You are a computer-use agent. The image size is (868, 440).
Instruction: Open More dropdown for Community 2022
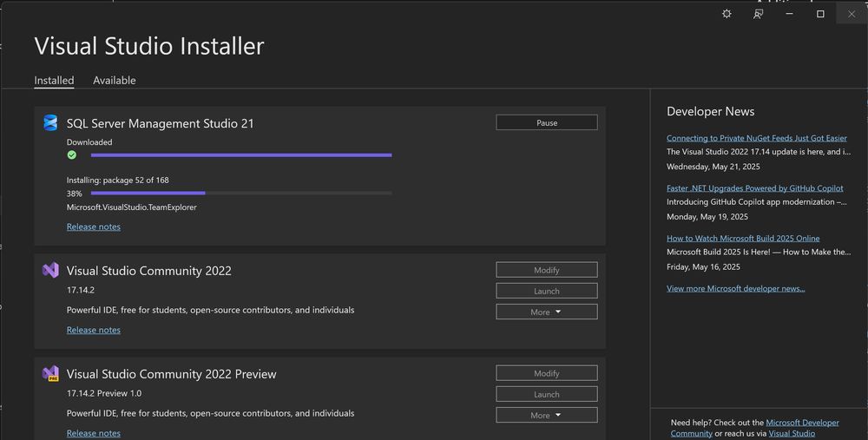[546, 312]
